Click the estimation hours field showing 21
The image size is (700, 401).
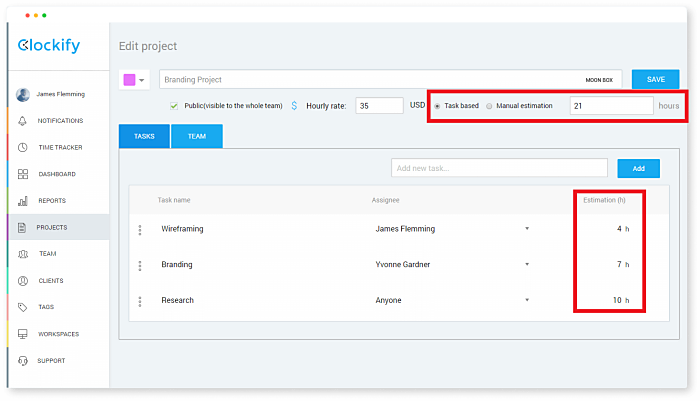(x=611, y=106)
